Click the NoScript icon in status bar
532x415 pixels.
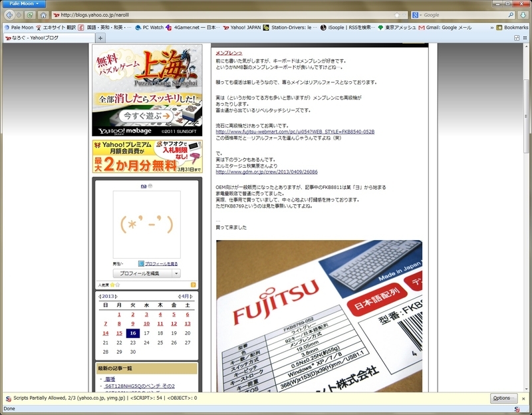(x=517, y=409)
